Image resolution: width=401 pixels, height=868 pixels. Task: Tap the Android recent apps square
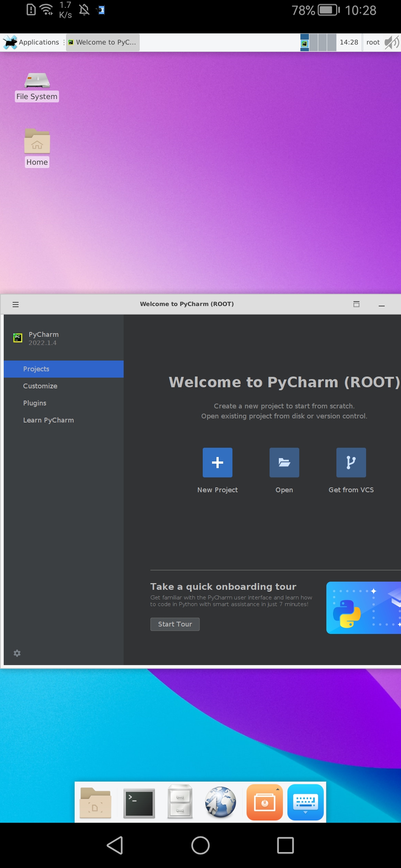(286, 845)
